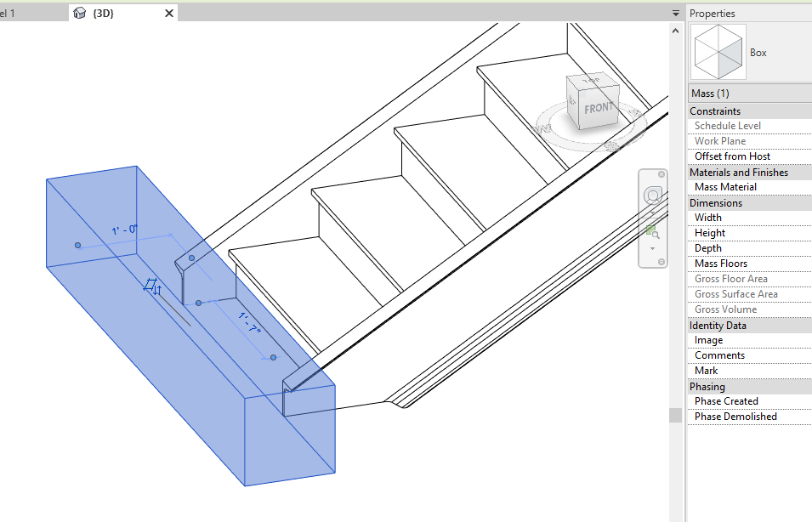
Task: Open the Steering Wheels tool in the navigation bar
Action: coord(652,196)
